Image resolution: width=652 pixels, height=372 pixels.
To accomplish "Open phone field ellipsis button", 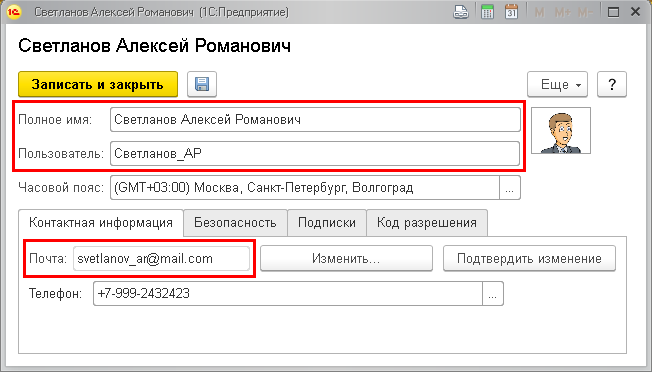I will (493, 293).
